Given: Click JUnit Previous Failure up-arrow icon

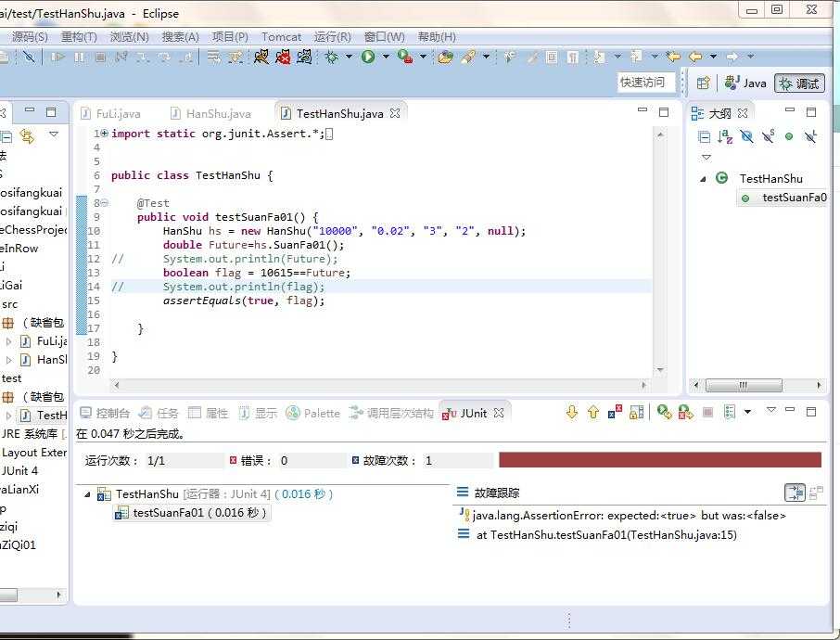Looking at the screenshot, I should click(593, 412).
